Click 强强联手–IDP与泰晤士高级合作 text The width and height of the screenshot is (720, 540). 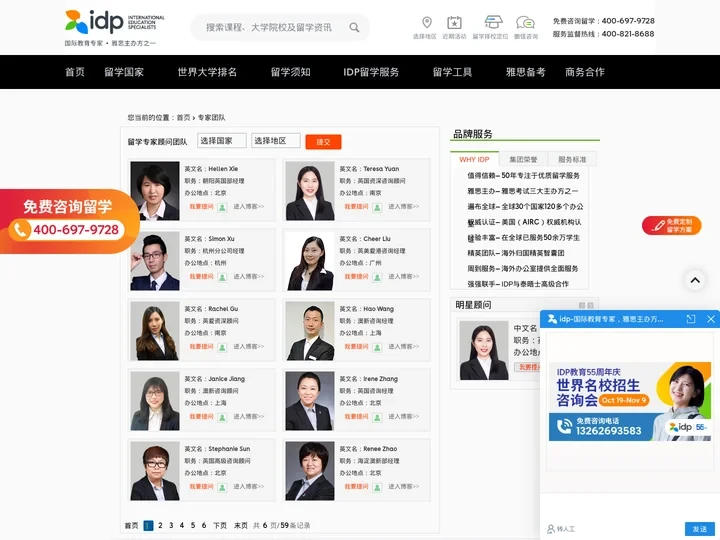point(518,284)
